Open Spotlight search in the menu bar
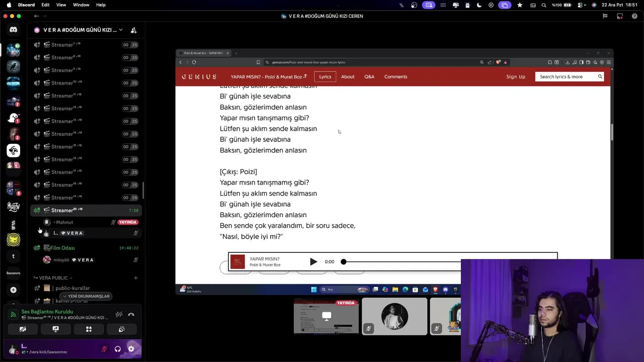 544,5
